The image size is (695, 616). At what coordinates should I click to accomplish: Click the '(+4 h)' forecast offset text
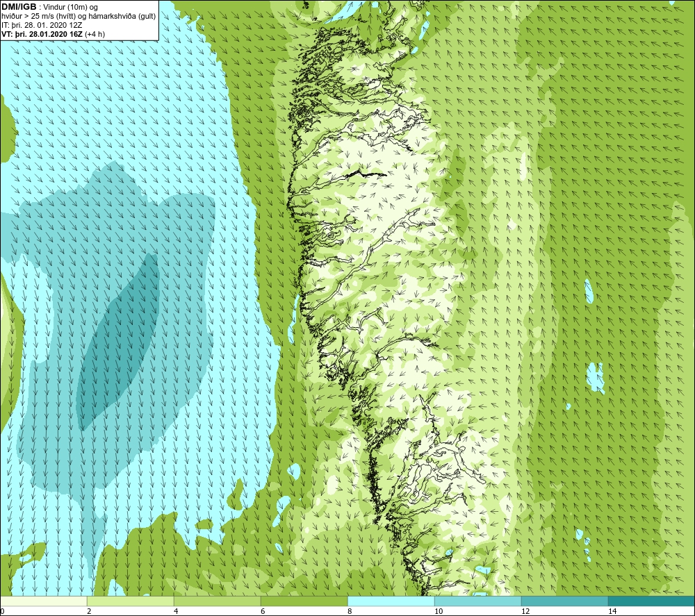(x=95, y=34)
